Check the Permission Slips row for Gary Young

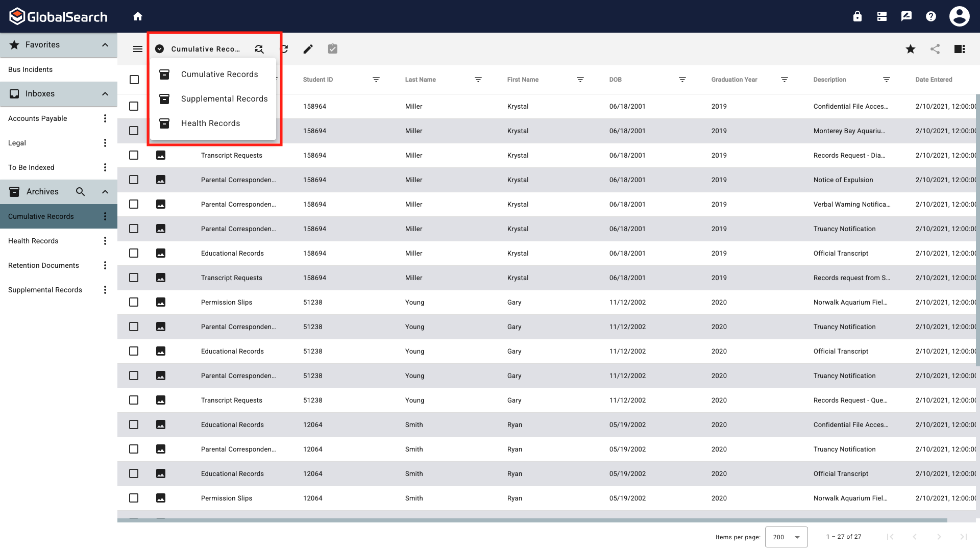coord(134,302)
